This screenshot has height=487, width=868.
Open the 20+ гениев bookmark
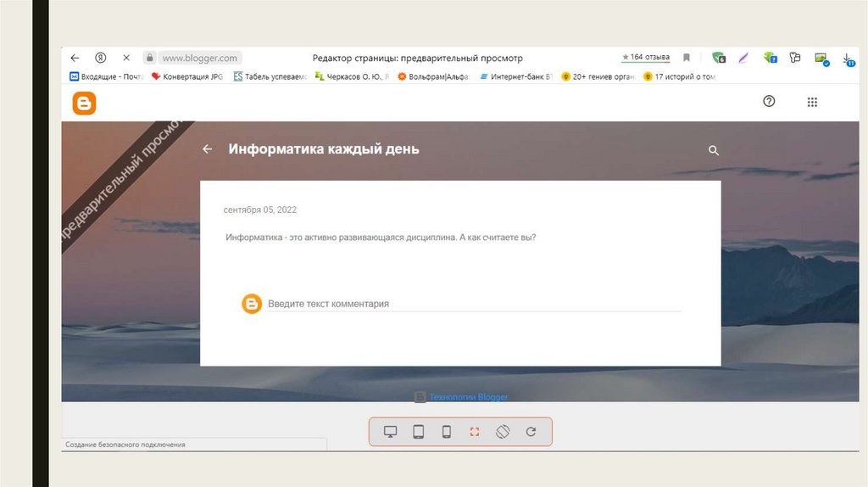click(x=598, y=76)
